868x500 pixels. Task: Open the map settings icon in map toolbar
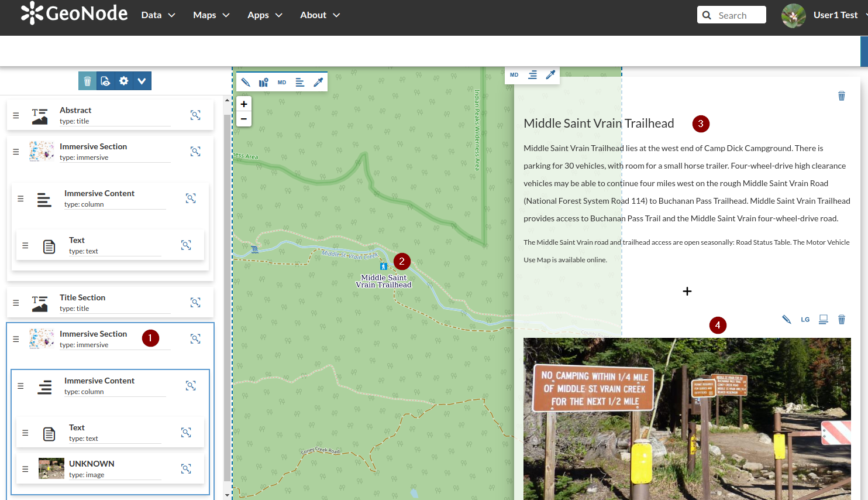(264, 83)
